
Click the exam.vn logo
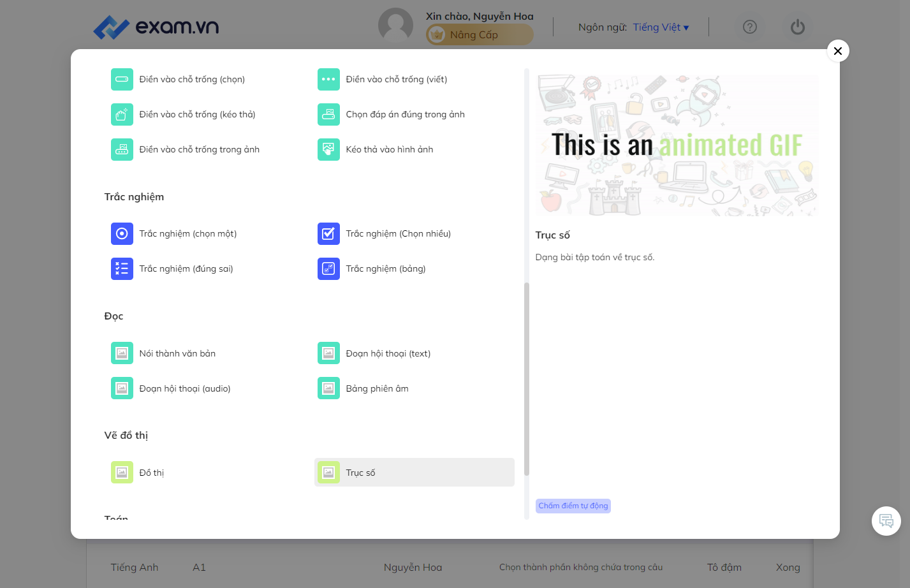click(156, 27)
